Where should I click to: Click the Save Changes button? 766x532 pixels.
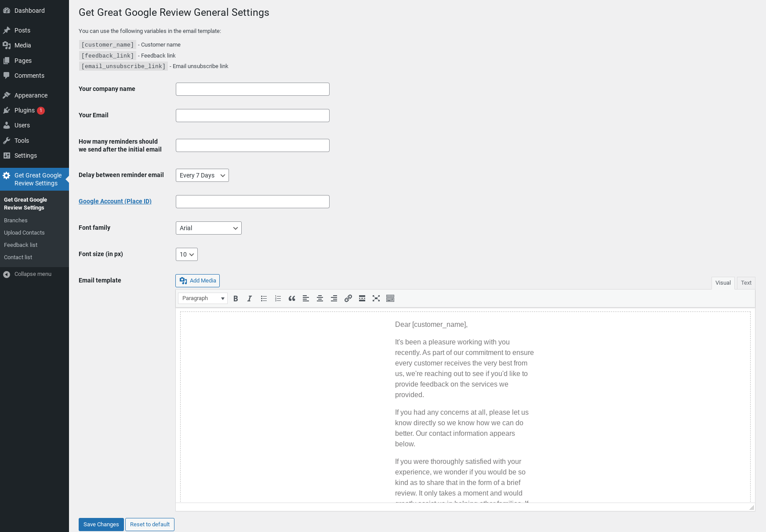[x=101, y=525]
